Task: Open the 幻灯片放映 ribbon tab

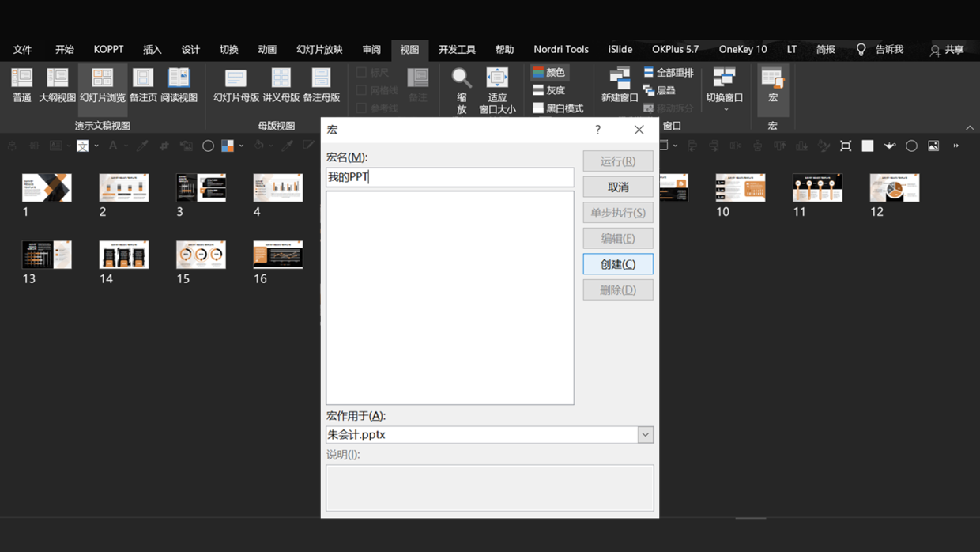Action: [319, 49]
